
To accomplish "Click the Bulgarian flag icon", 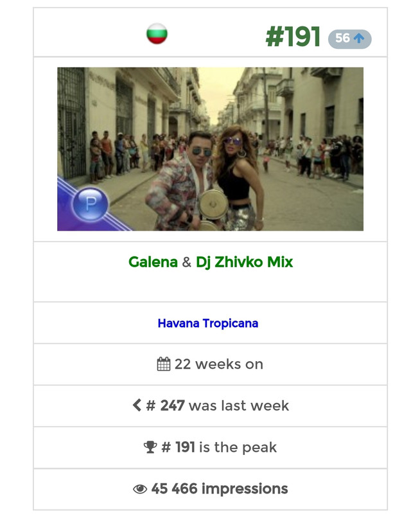I will [157, 33].
